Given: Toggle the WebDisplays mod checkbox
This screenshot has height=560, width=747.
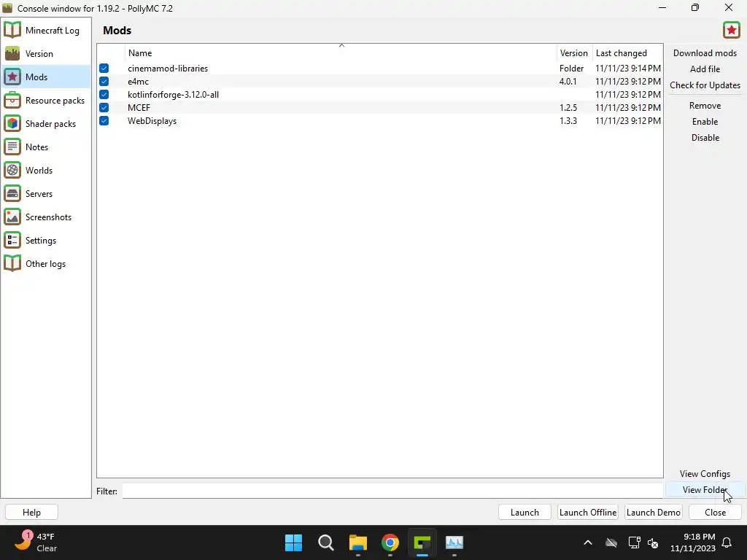Looking at the screenshot, I should coord(104,121).
